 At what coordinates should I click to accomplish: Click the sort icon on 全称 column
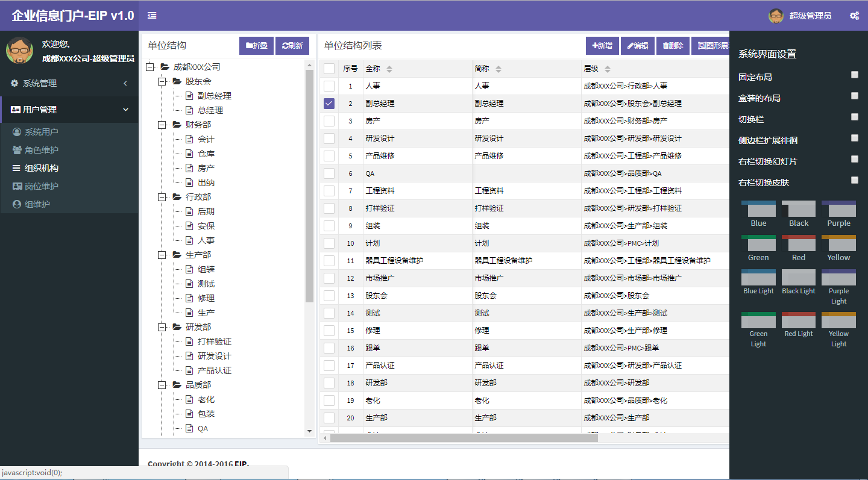click(x=389, y=69)
